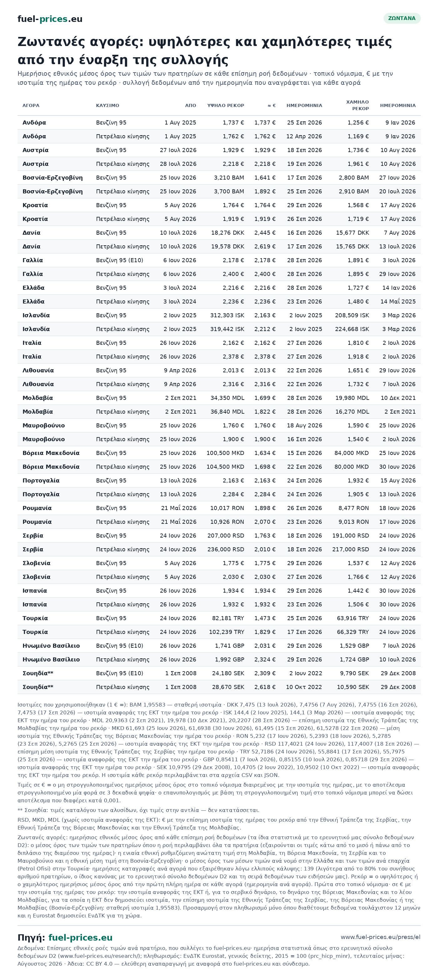Click the main page headline Ζωντανές αγορές

click(x=205, y=51)
